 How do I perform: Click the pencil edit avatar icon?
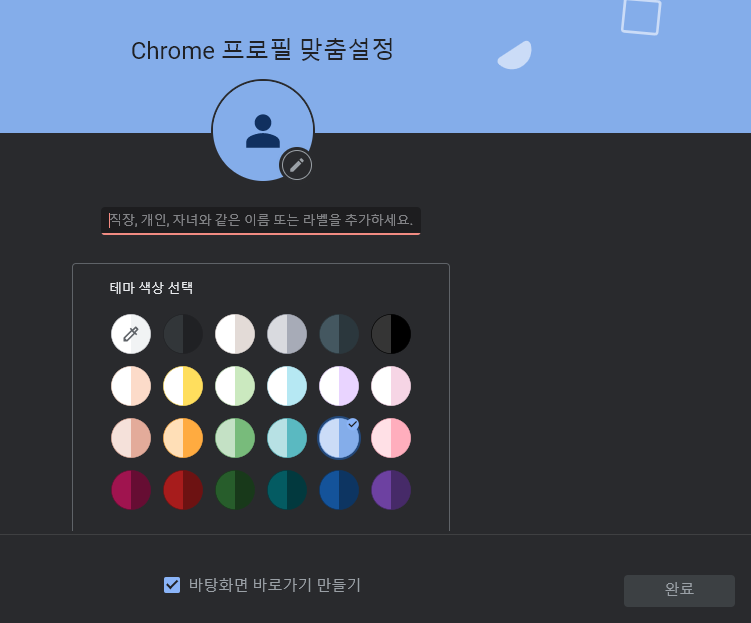click(296, 165)
